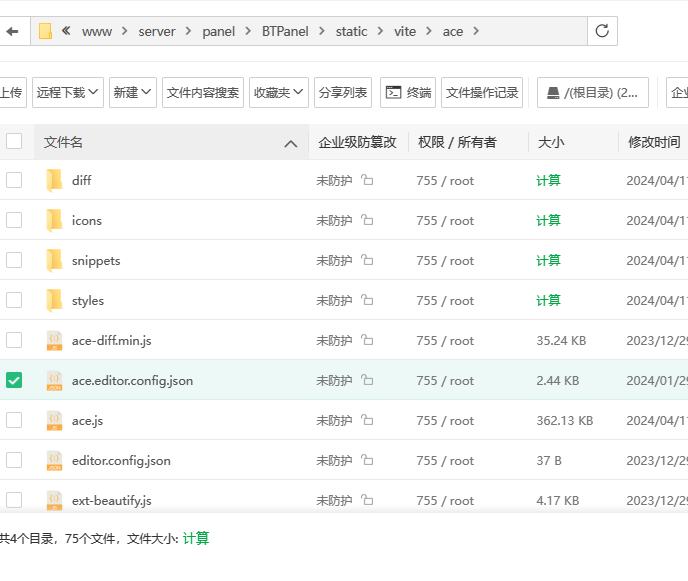
Task: Open the diff folder icon
Action: 54,180
